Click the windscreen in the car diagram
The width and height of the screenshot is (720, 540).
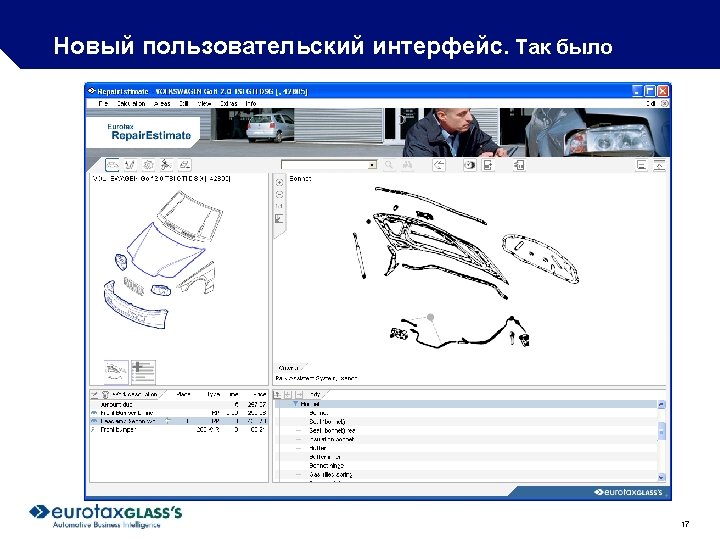tap(189, 216)
